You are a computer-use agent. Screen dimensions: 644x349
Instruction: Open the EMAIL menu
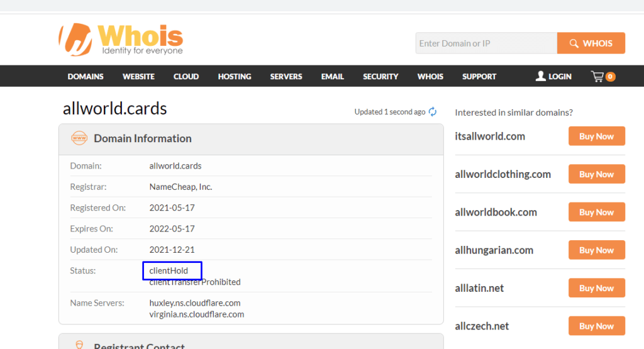coord(332,76)
